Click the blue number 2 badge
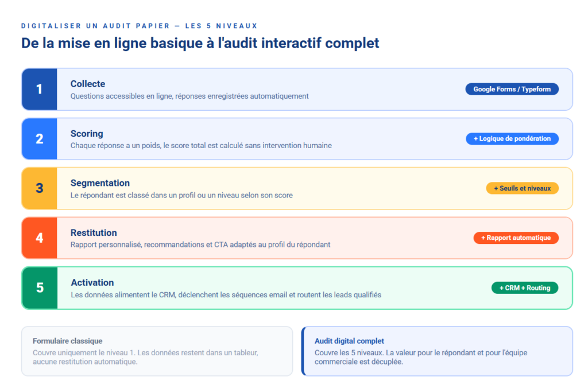This screenshot has width=588, height=388. click(40, 138)
